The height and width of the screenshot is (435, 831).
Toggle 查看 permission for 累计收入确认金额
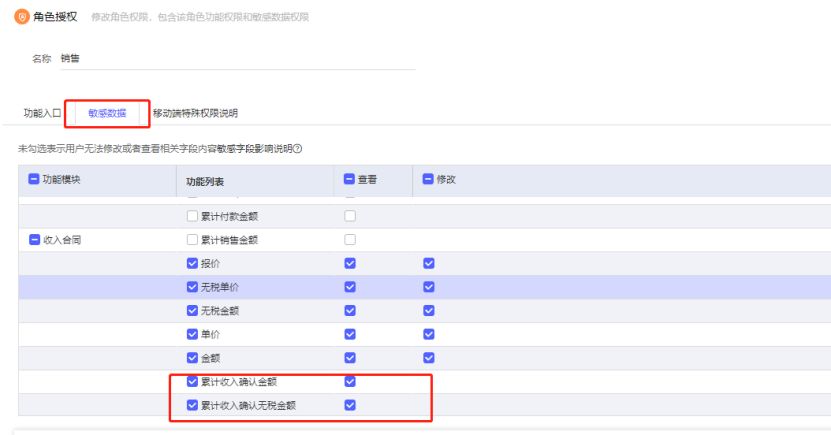point(350,381)
